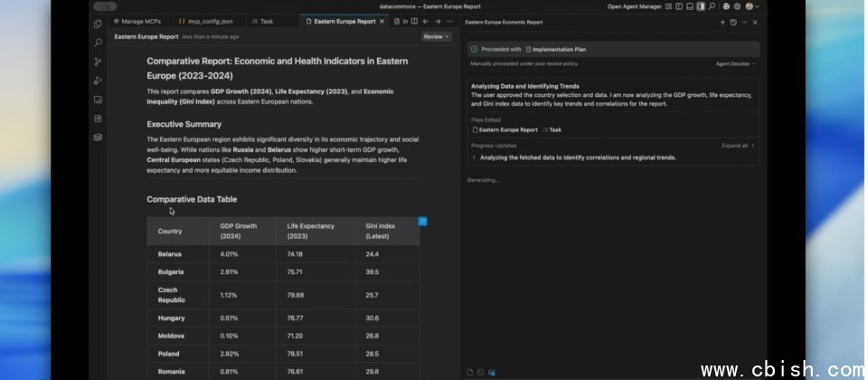This screenshot has height=380, width=868.
Task: Close the Eastern Europe Report tab
Action: (383, 21)
